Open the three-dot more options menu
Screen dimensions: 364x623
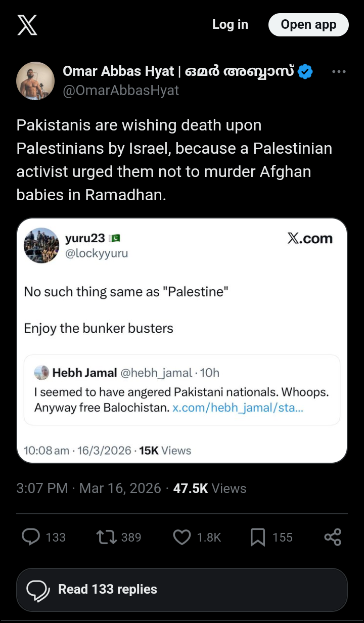point(338,72)
